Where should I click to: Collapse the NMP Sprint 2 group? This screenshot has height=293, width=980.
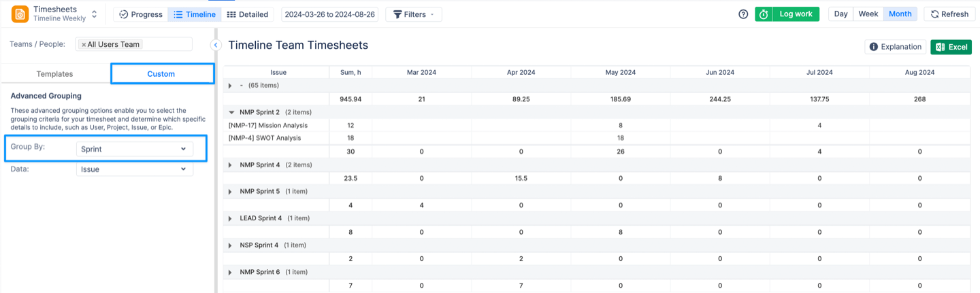231,112
